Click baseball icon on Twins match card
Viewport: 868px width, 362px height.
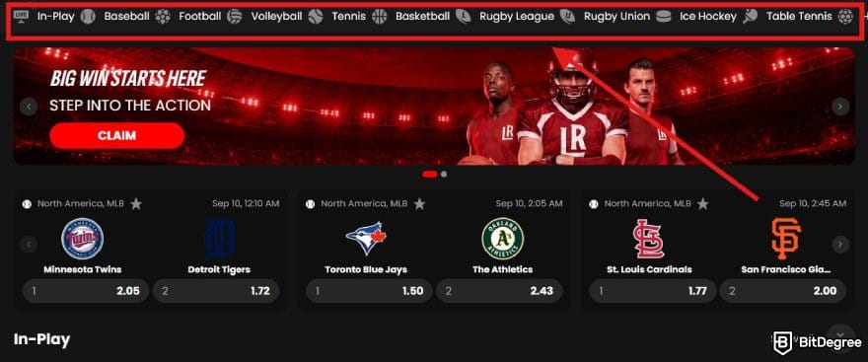(27, 204)
